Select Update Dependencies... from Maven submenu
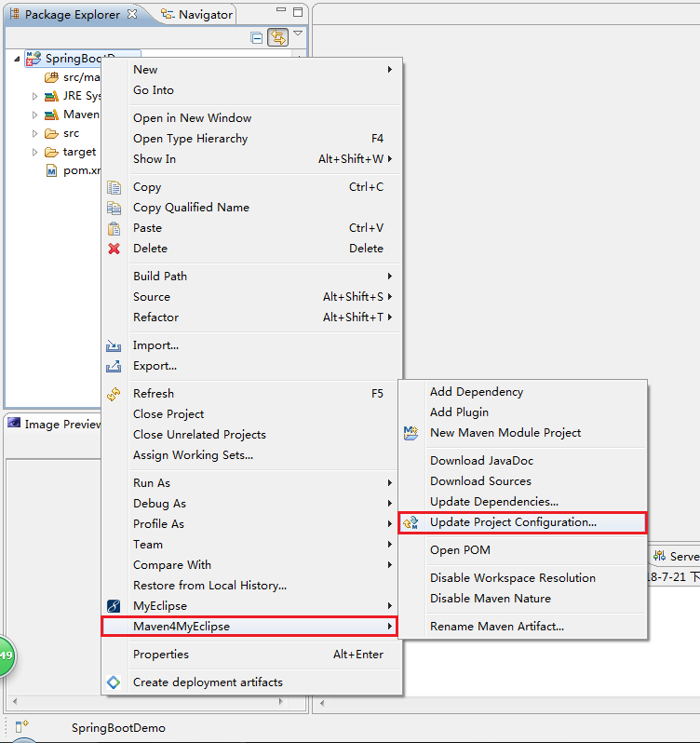The height and width of the screenshot is (743, 700). point(493,502)
